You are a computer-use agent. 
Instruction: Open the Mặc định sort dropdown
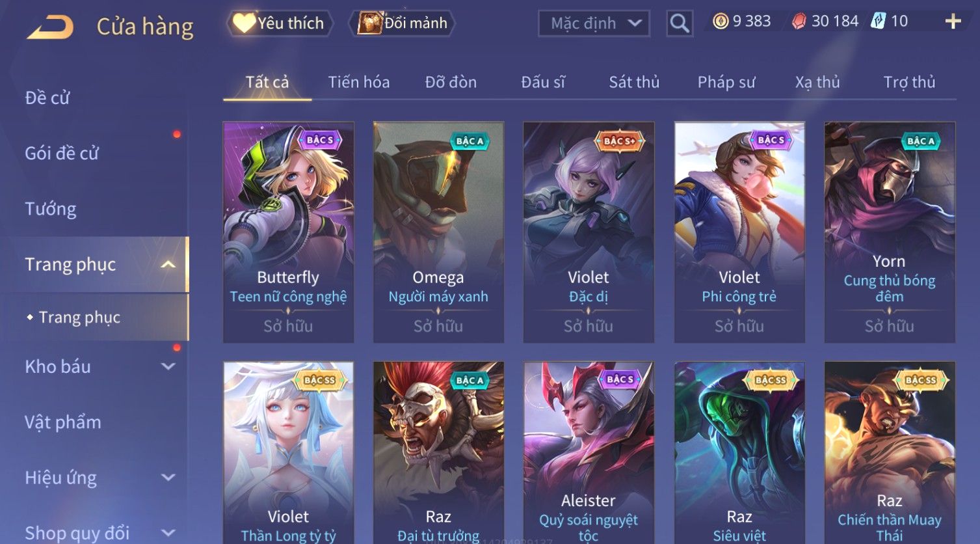tap(594, 23)
